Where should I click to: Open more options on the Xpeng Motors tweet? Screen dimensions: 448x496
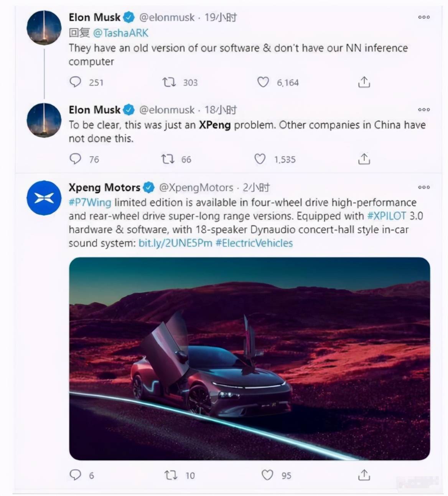[x=424, y=187]
